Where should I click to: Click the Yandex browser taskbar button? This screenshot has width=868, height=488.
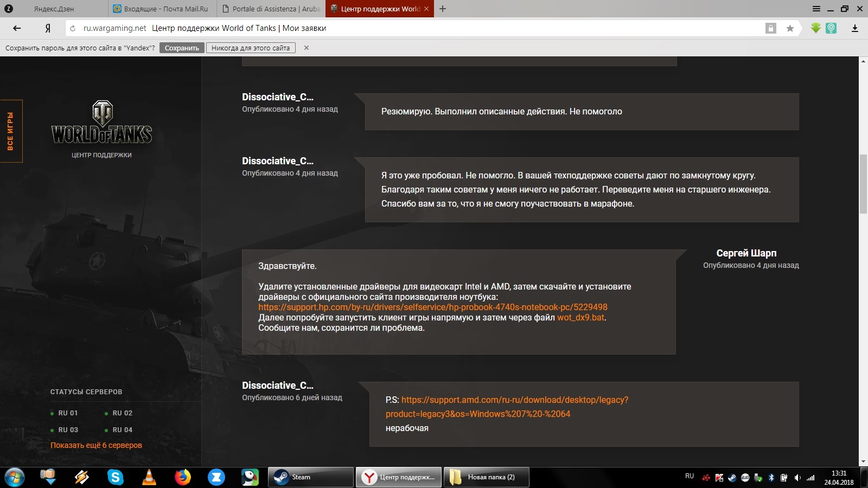tap(399, 477)
